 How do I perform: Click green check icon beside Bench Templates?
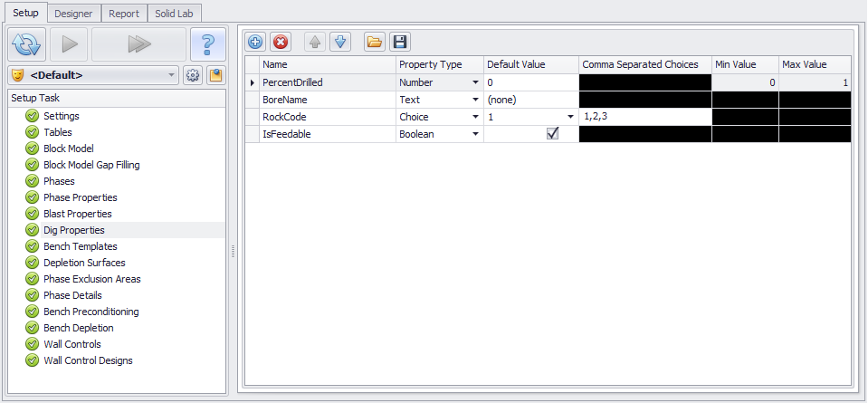tap(32, 246)
